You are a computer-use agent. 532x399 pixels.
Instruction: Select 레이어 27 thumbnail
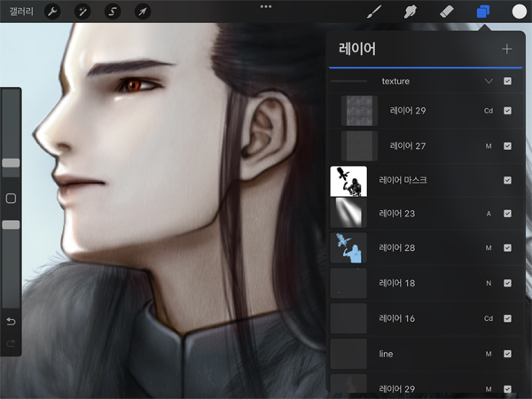(359, 146)
